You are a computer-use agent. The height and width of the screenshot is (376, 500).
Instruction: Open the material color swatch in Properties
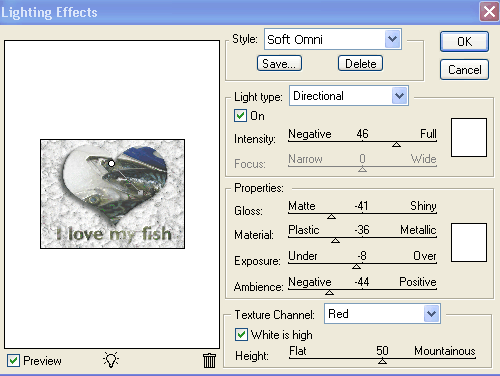coord(469,243)
